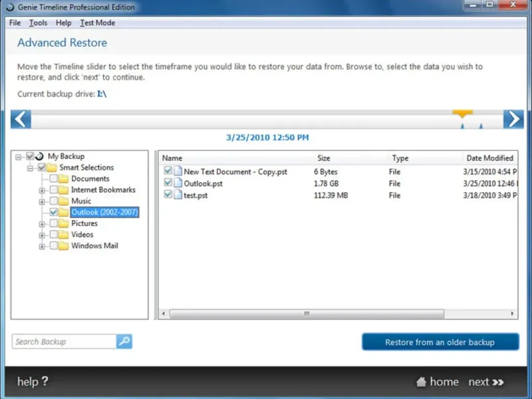The height and width of the screenshot is (399, 532).
Task: Click next to continue
Action: coord(478,382)
